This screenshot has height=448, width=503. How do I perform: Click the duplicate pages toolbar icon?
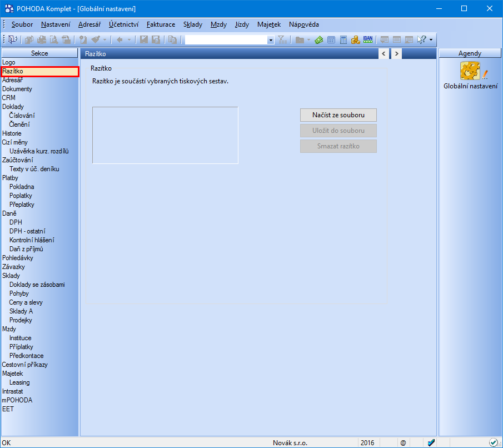173,39
